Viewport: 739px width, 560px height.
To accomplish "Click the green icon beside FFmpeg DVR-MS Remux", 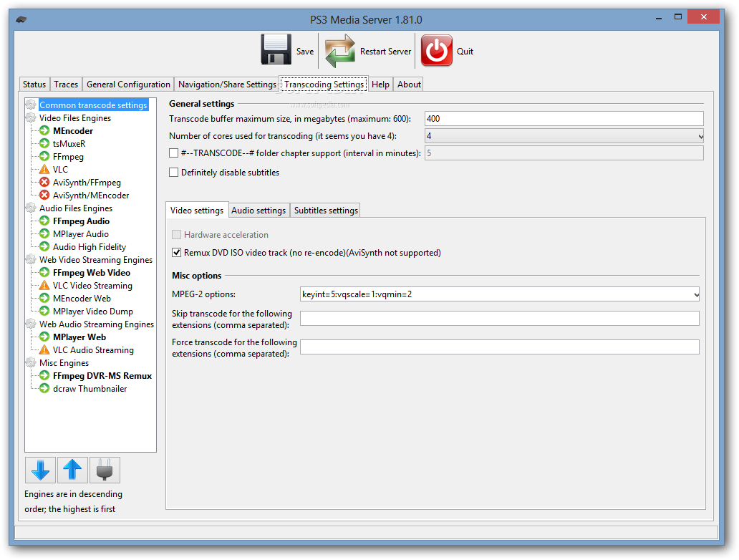I will click(x=44, y=376).
